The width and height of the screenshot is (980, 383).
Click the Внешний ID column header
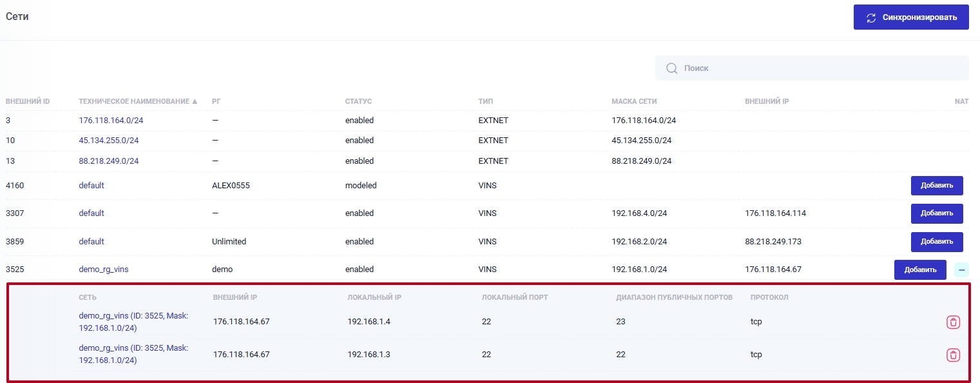click(28, 102)
